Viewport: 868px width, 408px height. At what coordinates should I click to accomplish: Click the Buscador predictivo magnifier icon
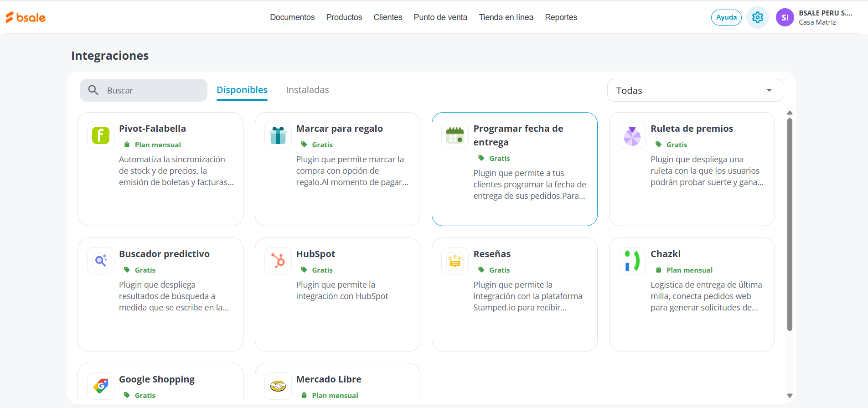pos(101,261)
